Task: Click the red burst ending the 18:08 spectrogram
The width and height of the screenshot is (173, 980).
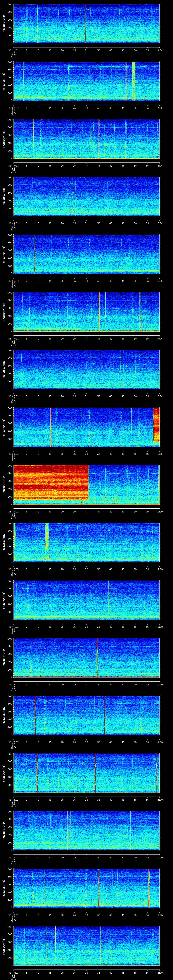Action: [156, 425]
